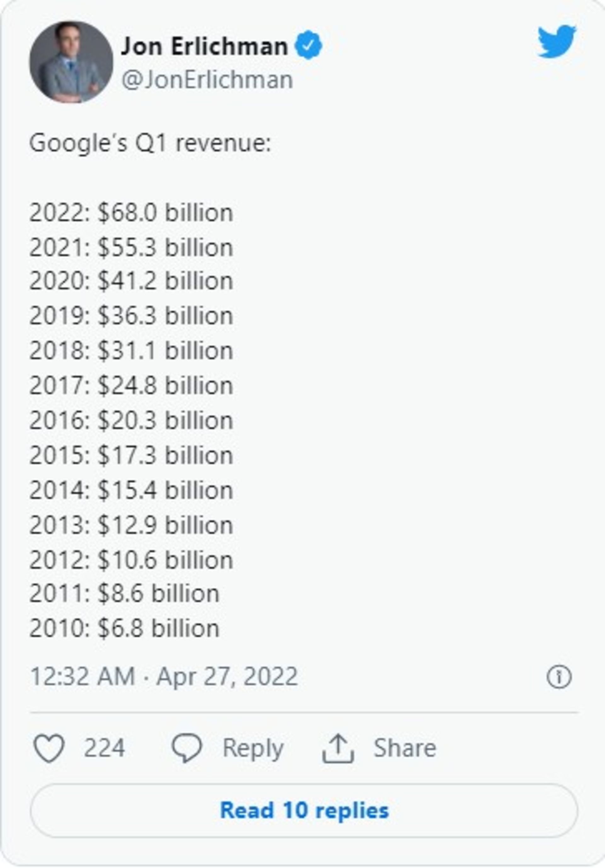This screenshot has width=605, height=868.
Task: Click the blue verified badge
Action: 308,45
